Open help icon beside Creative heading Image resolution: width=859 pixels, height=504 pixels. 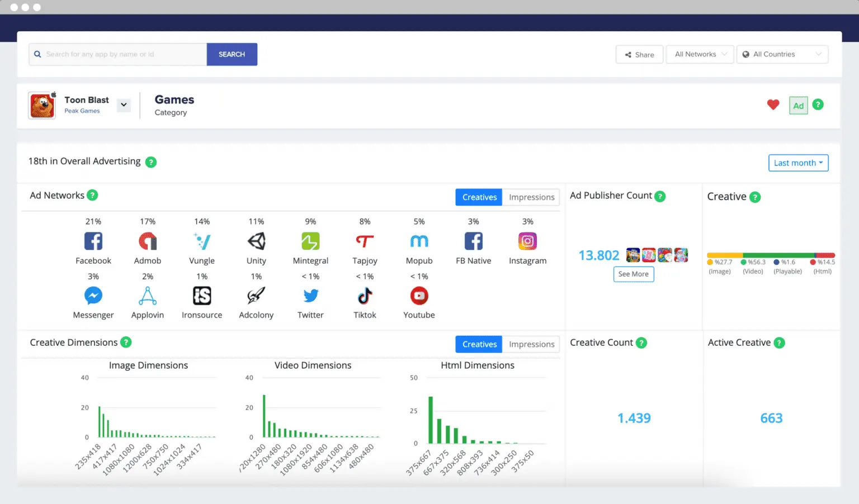[x=755, y=197]
